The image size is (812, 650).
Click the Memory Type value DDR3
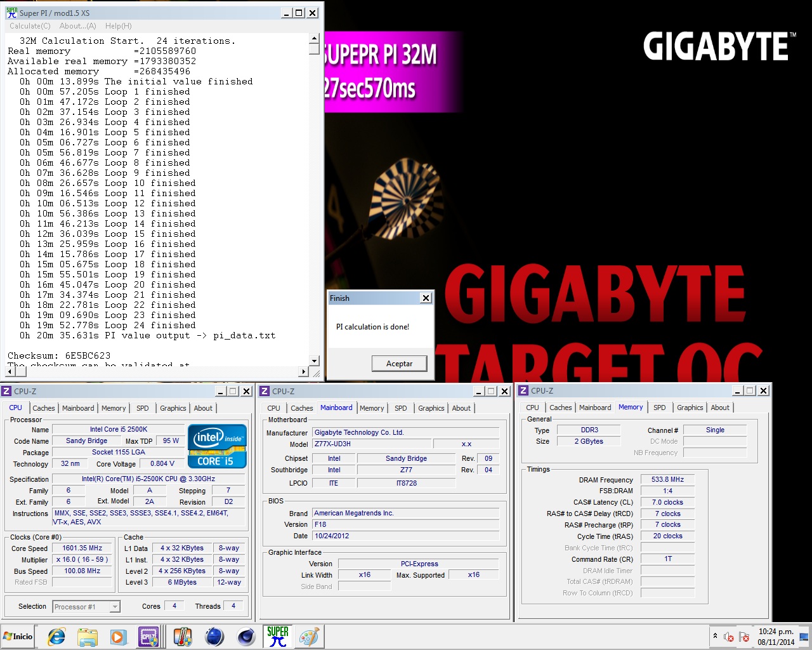tap(589, 430)
